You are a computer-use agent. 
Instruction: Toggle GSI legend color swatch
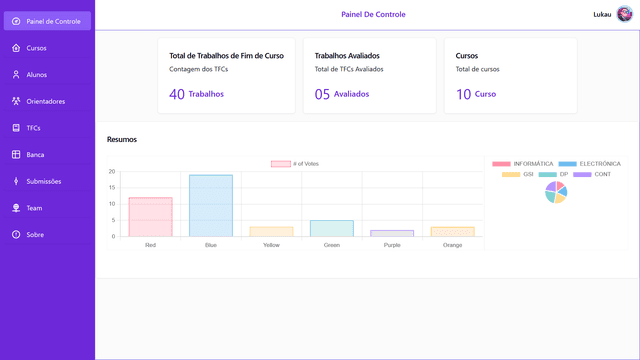511,174
